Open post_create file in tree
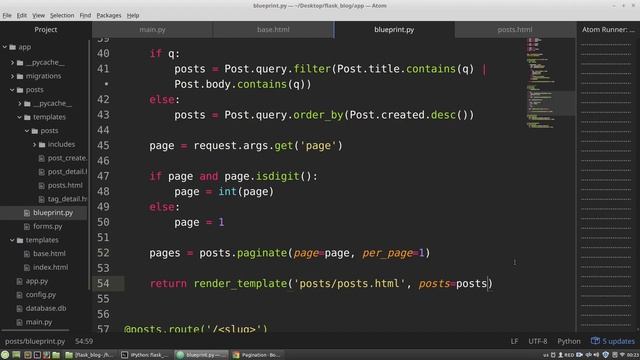The image size is (640, 360). (x=67, y=158)
